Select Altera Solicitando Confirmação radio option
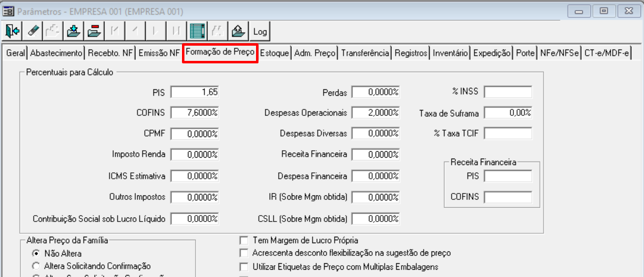644x277 pixels. pyautogui.click(x=36, y=266)
